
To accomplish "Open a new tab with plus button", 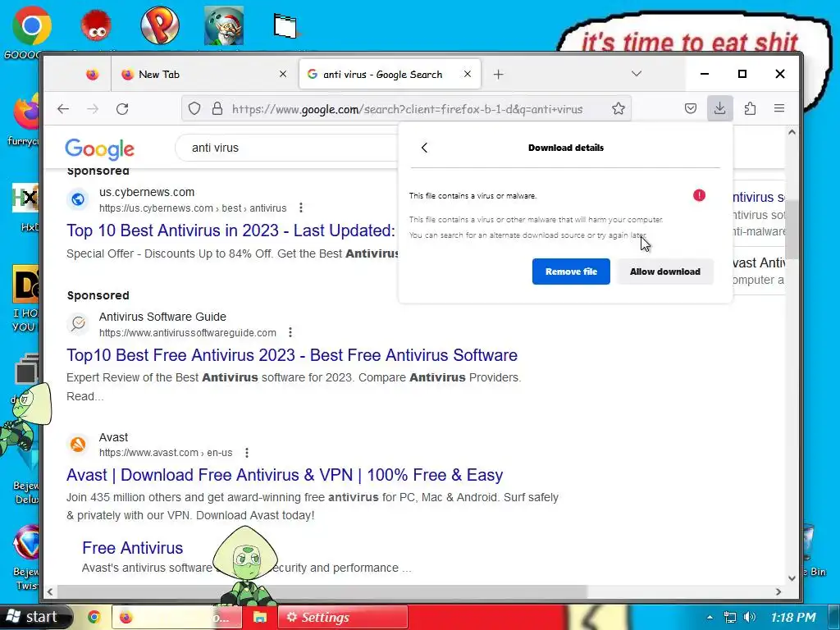I will [x=498, y=75].
